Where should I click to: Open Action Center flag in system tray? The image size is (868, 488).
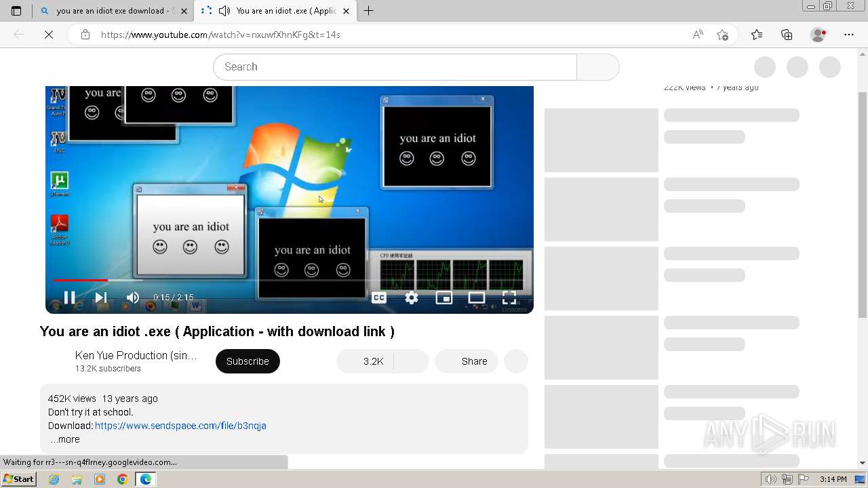coord(804,479)
